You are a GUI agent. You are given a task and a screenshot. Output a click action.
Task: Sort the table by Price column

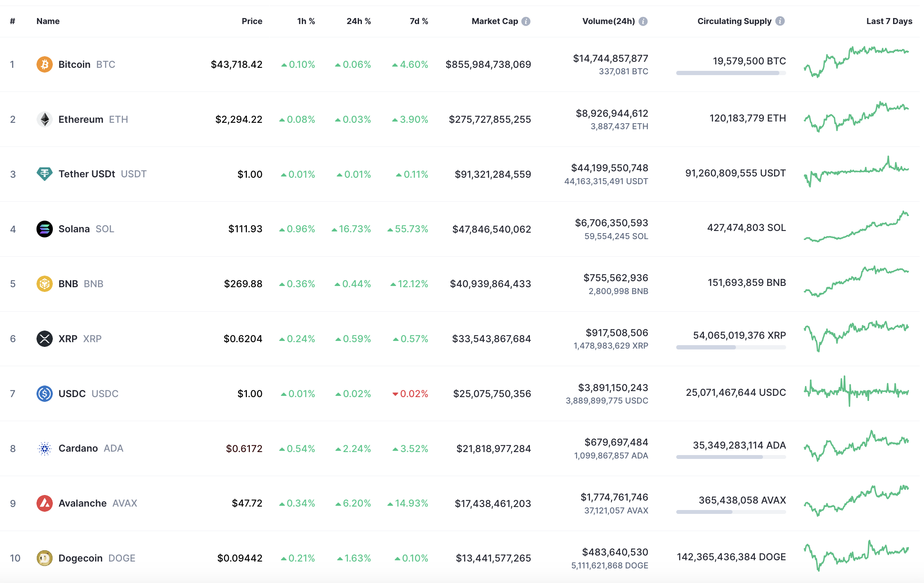click(252, 21)
